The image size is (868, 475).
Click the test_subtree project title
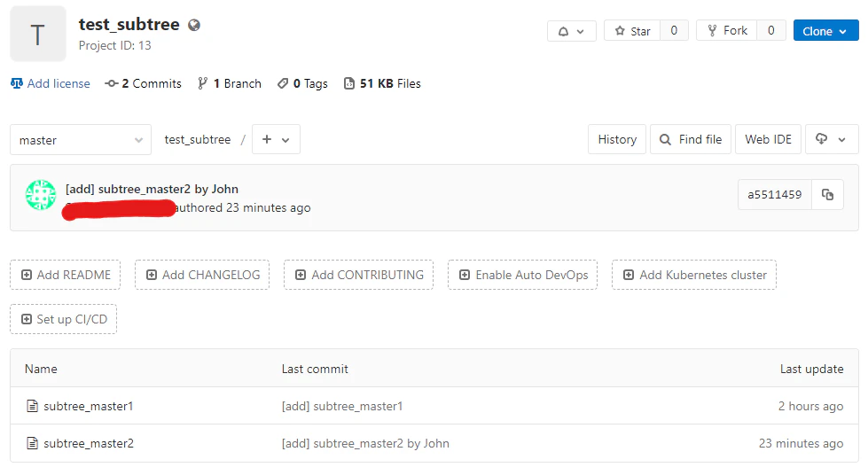coord(129,24)
